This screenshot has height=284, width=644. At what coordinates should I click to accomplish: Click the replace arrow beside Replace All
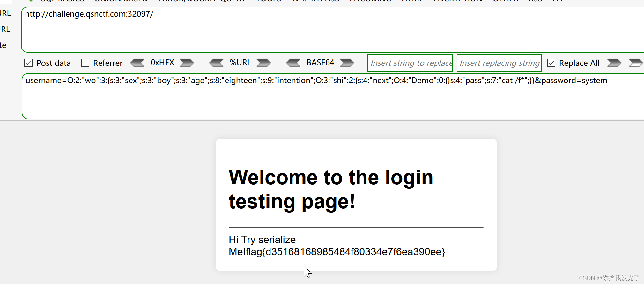(614, 63)
